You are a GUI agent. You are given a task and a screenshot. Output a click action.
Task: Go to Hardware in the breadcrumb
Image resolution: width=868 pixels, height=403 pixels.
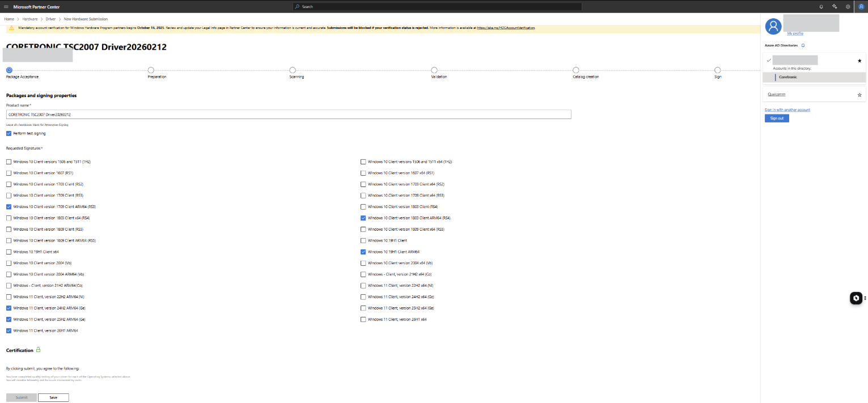[x=30, y=19]
